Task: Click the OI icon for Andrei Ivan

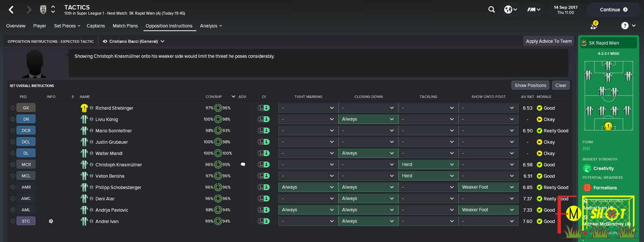Action: click(x=263, y=221)
